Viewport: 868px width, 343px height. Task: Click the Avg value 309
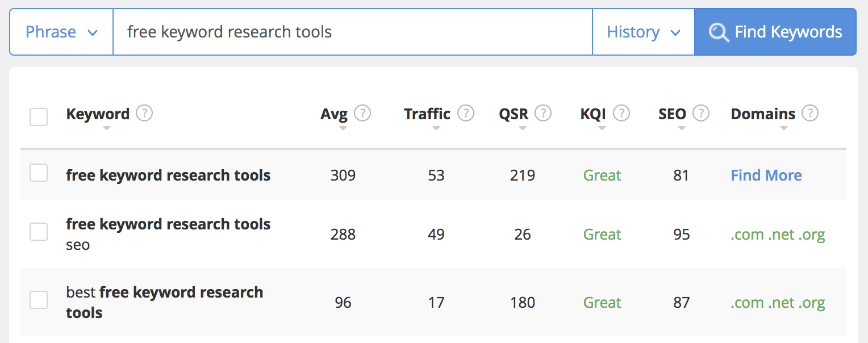pyautogui.click(x=343, y=175)
